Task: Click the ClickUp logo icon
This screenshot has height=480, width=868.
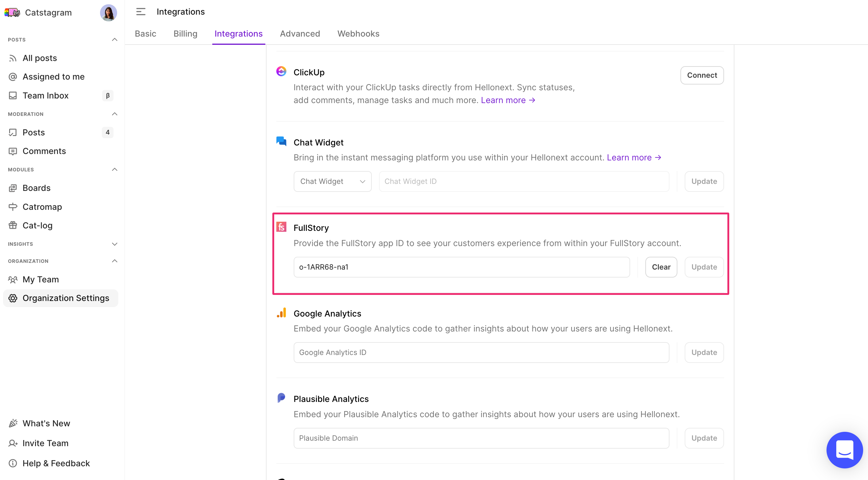Action: [x=281, y=71]
